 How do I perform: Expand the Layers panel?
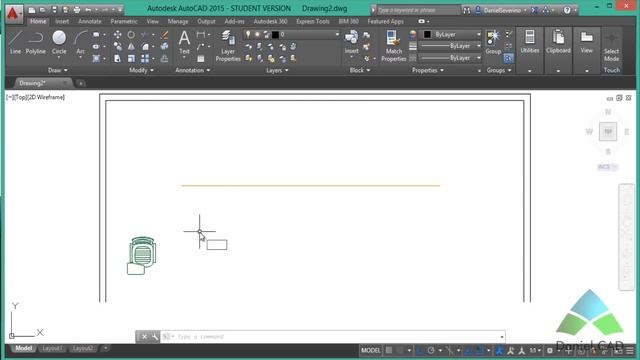coord(277,70)
